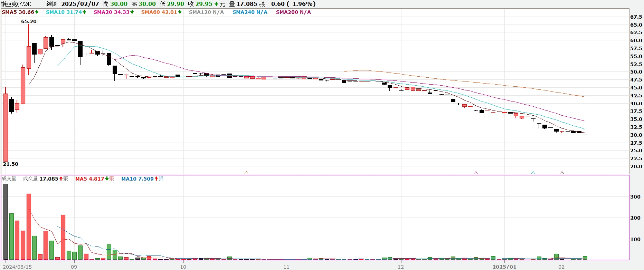Click the cyan SMA10 triangle marker
644x270 pixels.
tap(533, 173)
